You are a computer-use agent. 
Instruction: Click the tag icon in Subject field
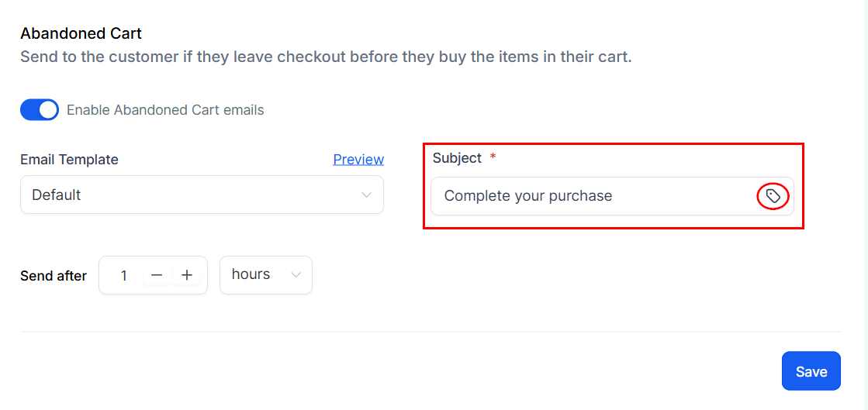point(773,196)
